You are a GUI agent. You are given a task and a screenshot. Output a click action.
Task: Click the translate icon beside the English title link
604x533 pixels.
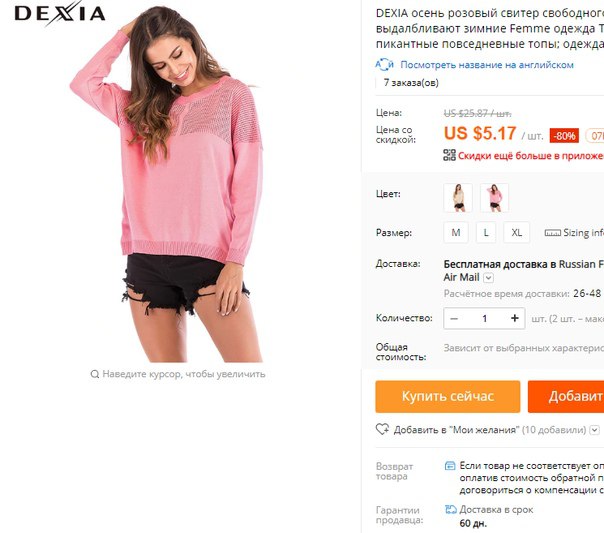[384, 65]
